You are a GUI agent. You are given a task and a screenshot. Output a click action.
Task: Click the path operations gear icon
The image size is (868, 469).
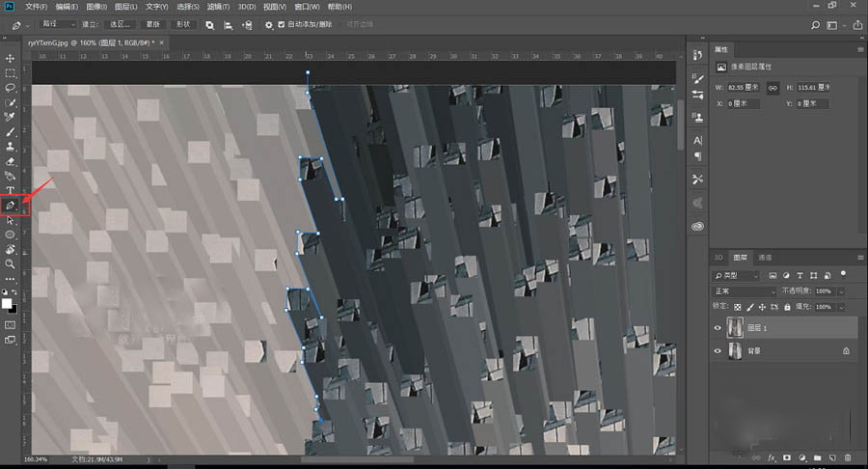click(x=268, y=24)
